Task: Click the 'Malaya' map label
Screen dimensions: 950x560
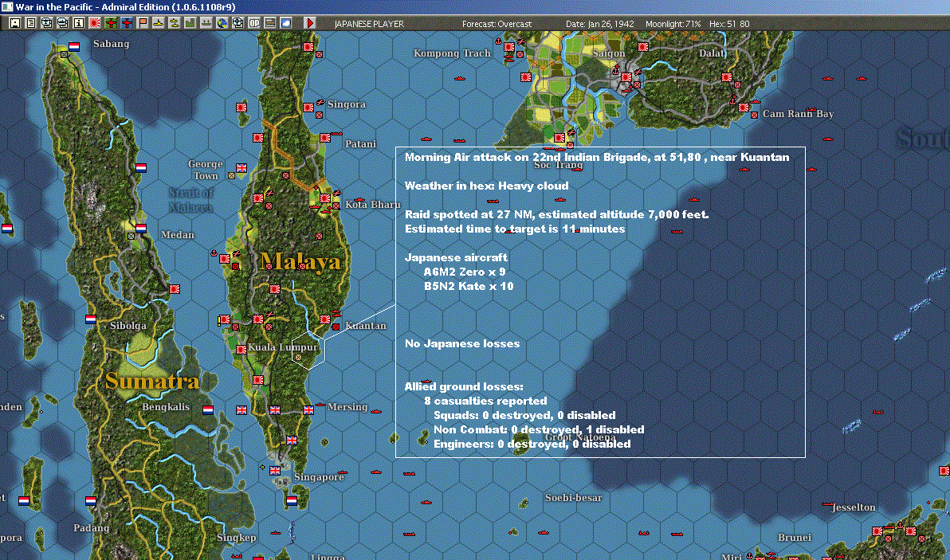Action: click(300, 261)
